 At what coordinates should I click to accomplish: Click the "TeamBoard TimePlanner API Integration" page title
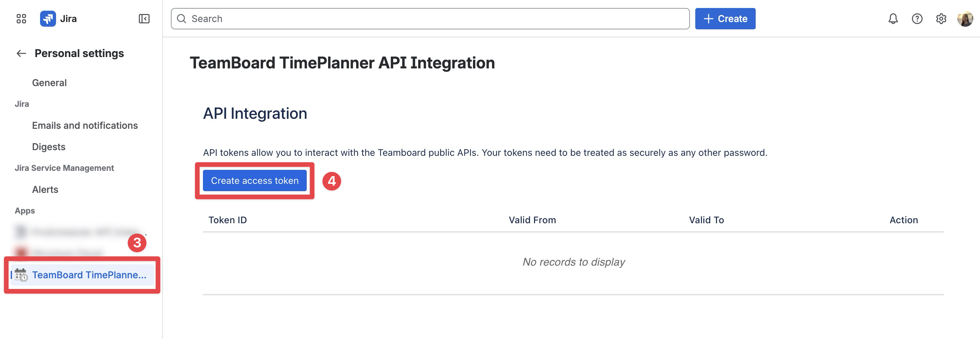click(342, 63)
